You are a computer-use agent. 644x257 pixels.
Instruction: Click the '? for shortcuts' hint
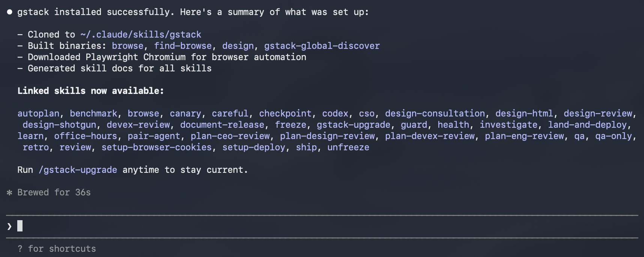click(x=57, y=249)
